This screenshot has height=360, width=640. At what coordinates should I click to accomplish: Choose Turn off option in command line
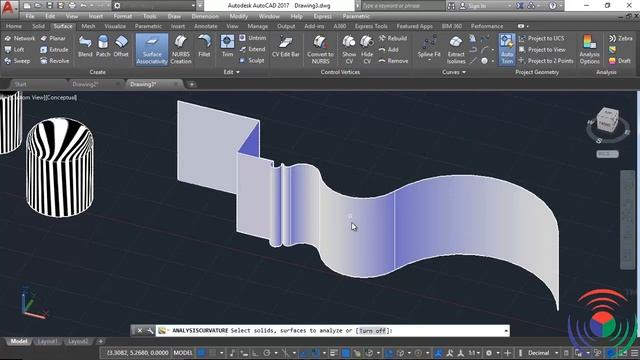tap(373, 331)
